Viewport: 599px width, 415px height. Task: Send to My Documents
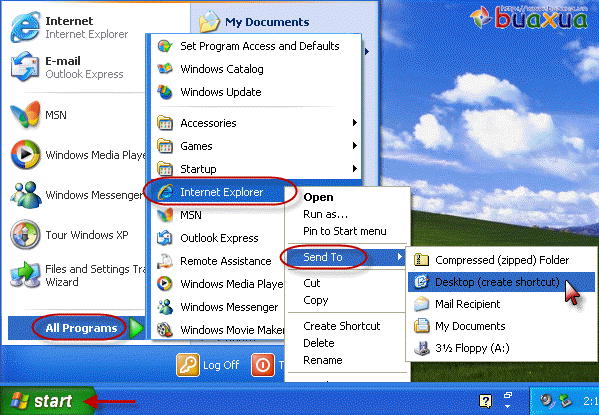pos(501,326)
